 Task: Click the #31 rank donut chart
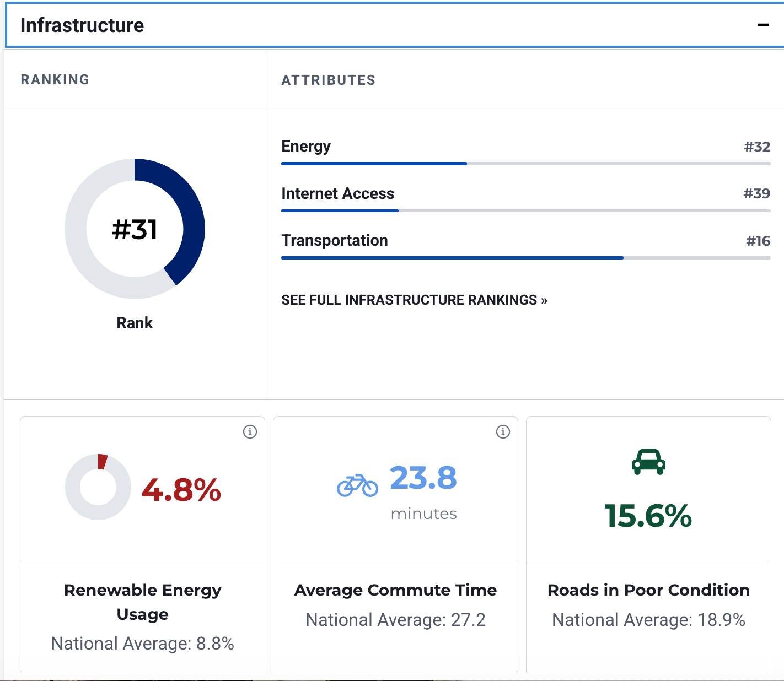tap(135, 229)
